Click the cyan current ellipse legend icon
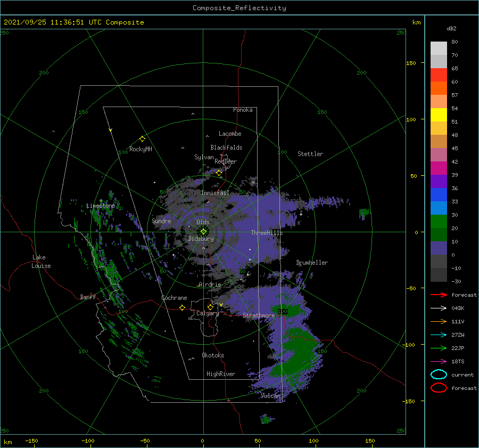 point(439,374)
